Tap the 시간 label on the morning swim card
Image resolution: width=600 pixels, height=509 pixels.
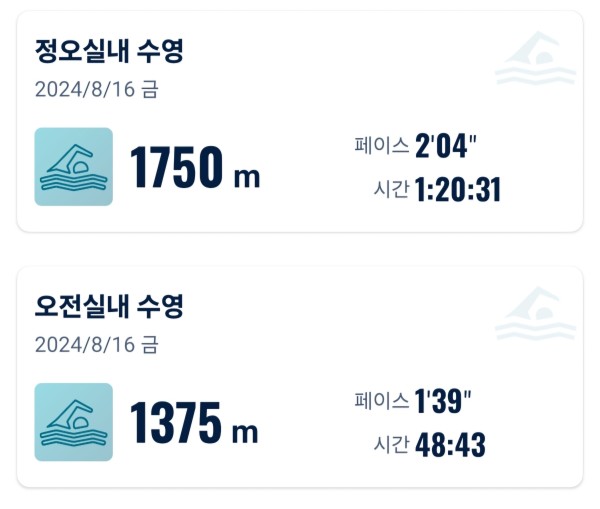click(x=391, y=444)
